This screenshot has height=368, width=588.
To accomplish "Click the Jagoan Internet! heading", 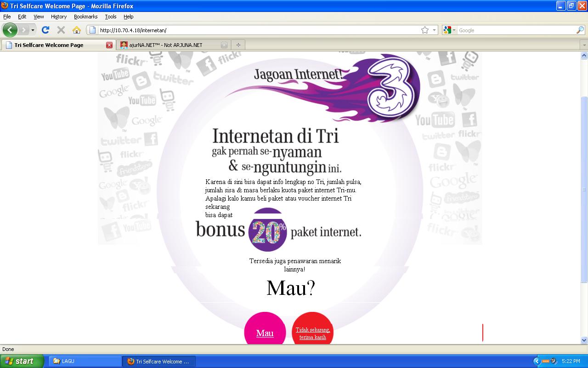I will tap(298, 74).
